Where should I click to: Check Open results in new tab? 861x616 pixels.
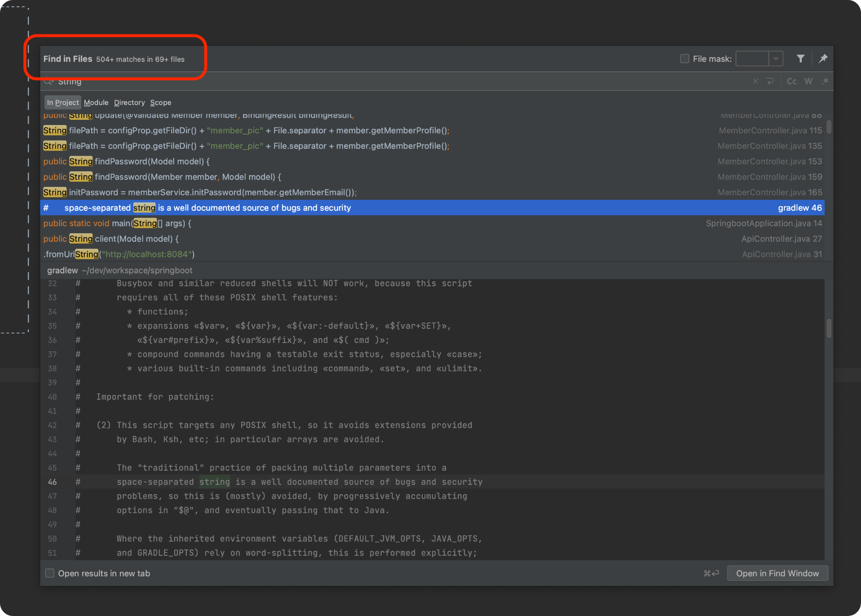coord(50,573)
